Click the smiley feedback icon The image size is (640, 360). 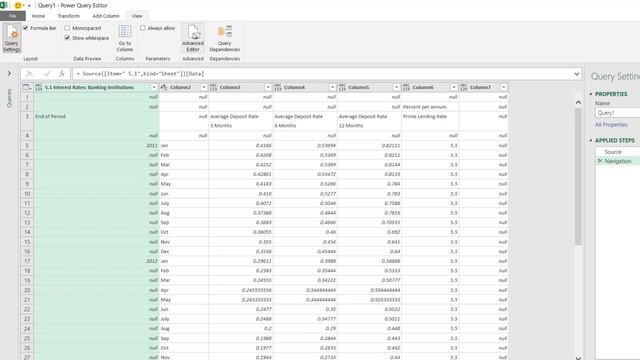[x=18, y=5]
